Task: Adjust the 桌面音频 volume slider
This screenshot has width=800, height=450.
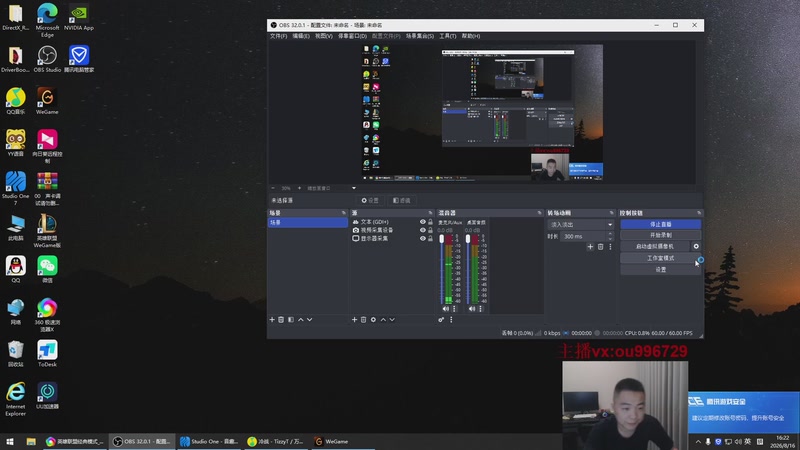Action: pos(468,269)
